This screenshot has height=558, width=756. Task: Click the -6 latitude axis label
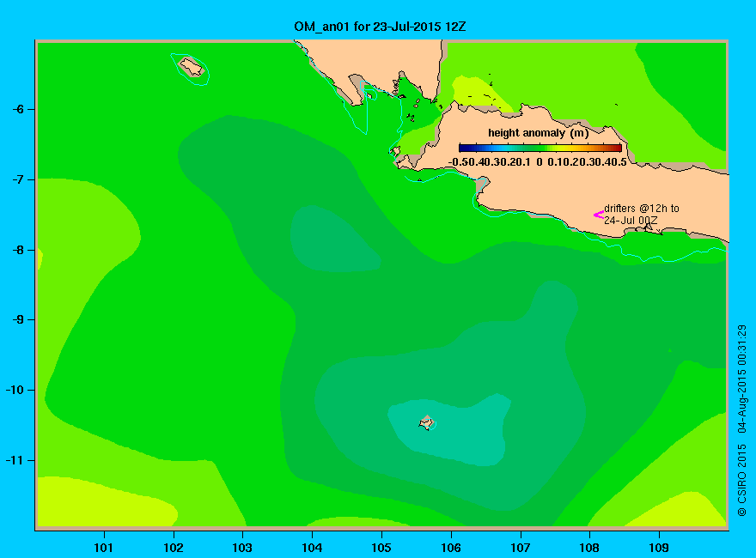tap(18, 109)
